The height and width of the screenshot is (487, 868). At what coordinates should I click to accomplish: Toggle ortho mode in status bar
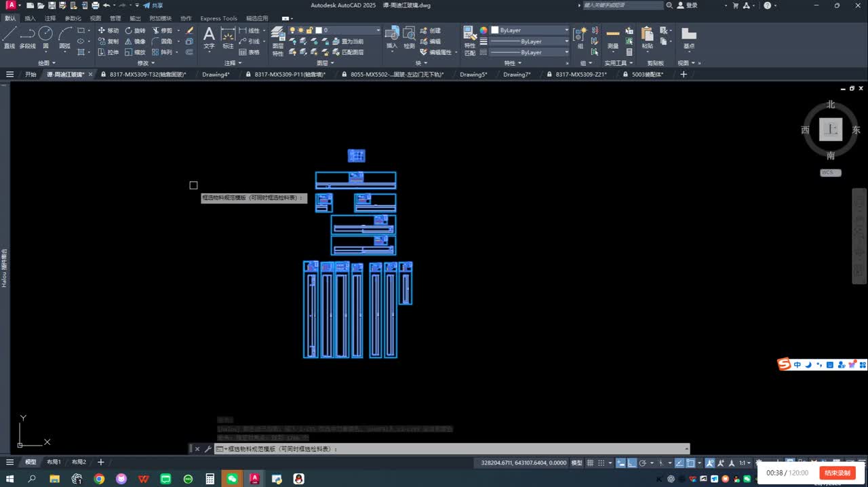631,463
